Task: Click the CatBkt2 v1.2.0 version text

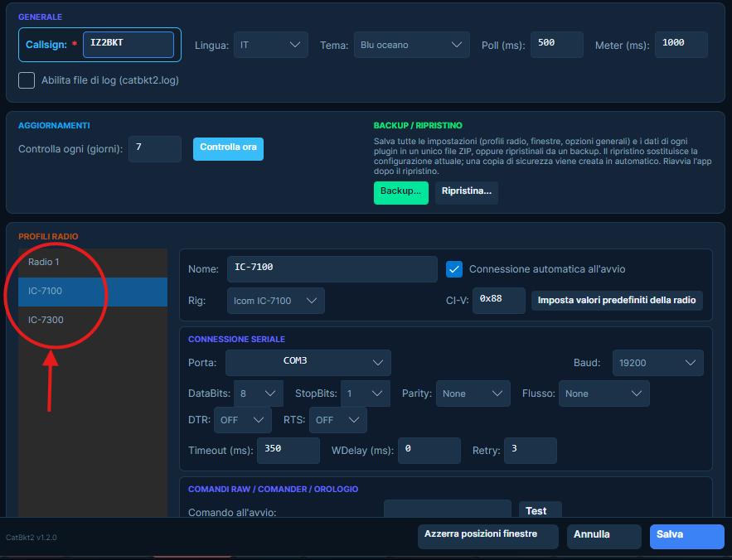Action: [32, 538]
